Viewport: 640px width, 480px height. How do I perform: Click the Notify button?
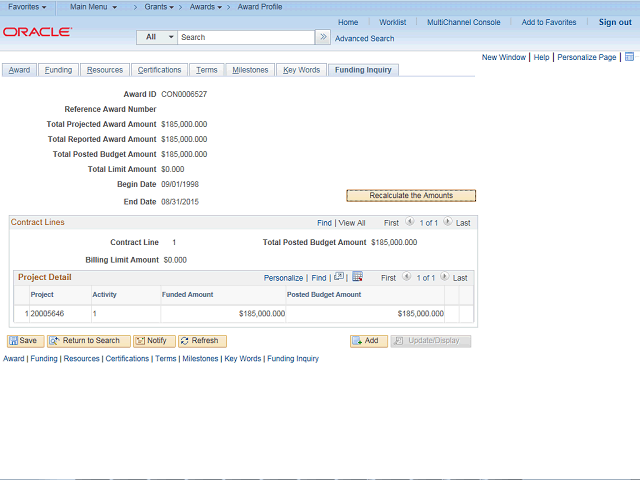coord(154,341)
